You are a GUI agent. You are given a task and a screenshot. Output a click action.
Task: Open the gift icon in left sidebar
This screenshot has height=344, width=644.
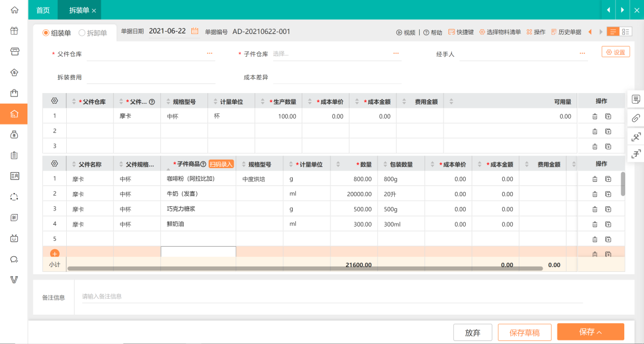click(14, 31)
